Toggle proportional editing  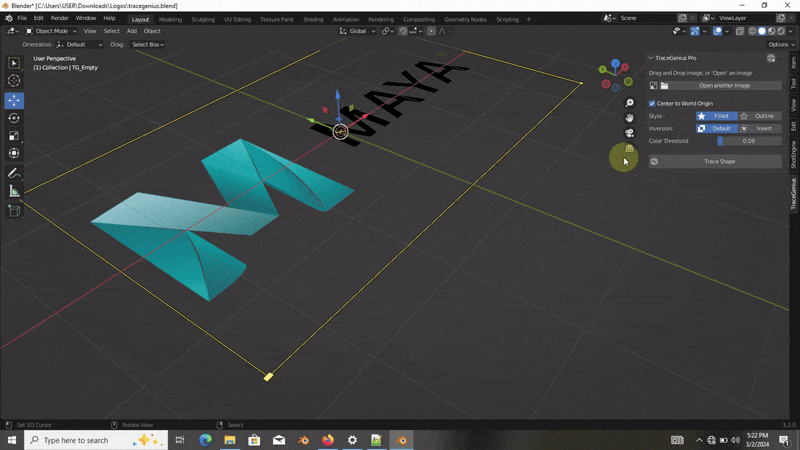[x=431, y=31]
